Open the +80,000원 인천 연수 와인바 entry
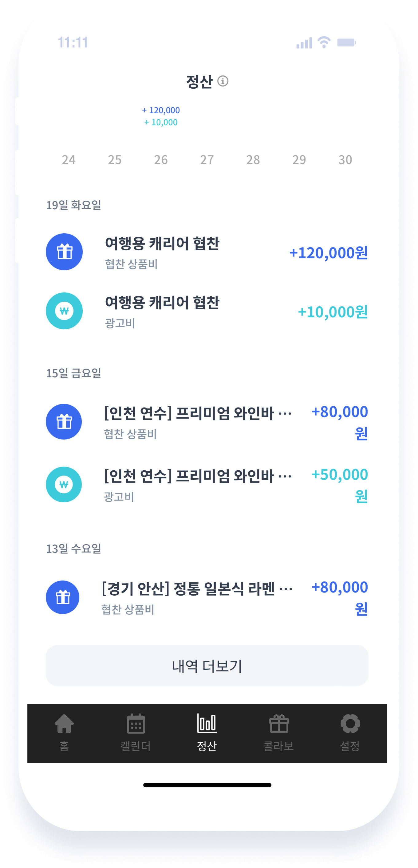The width and height of the screenshot is (418, 868). [207, 422]
